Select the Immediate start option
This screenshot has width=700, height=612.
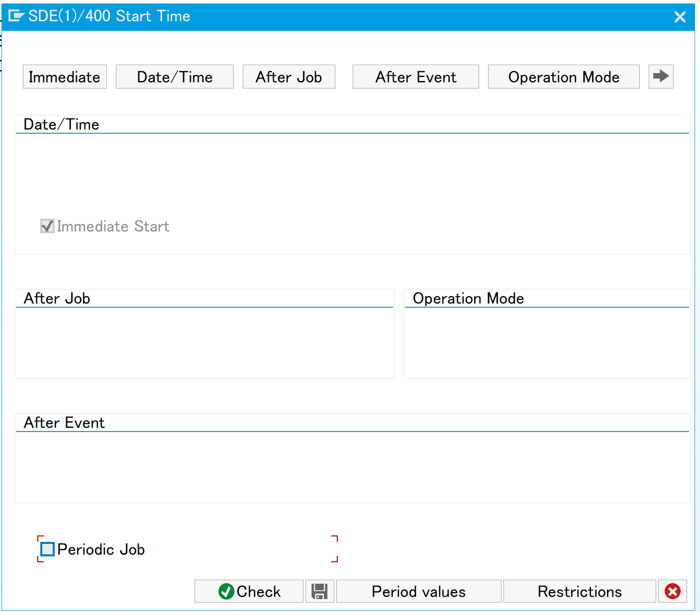click(65, 77)
